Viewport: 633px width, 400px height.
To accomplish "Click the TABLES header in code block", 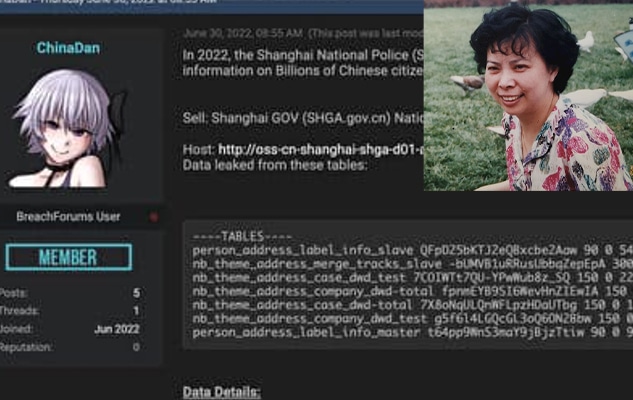I will 242,237.
